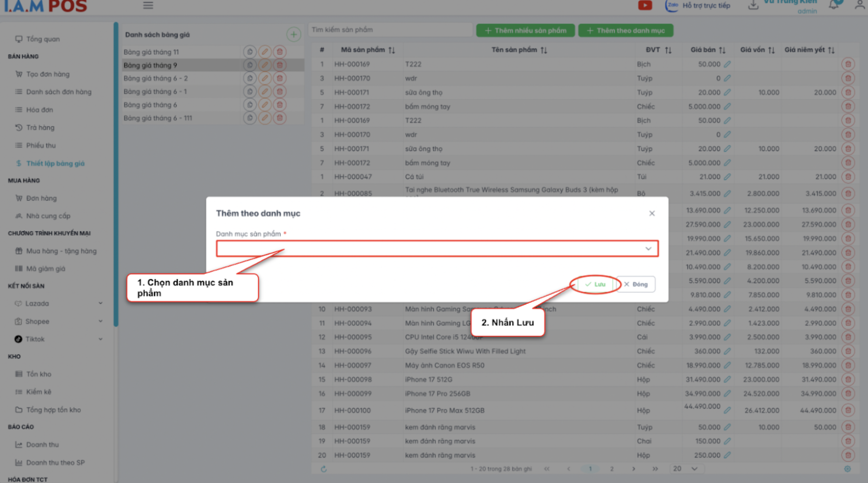868x483 pixels.
Task: Edit the price pencil for iPhone 17 512G
Action: [x=727, y=379]
